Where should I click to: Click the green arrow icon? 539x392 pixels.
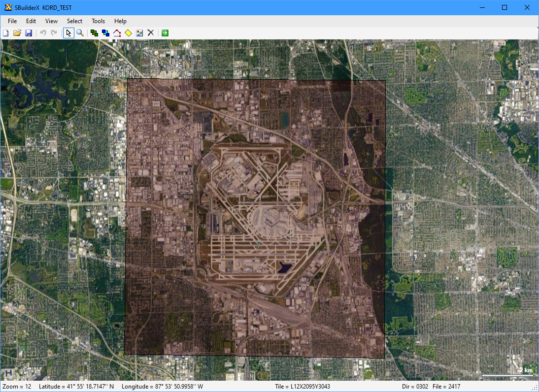165,33
